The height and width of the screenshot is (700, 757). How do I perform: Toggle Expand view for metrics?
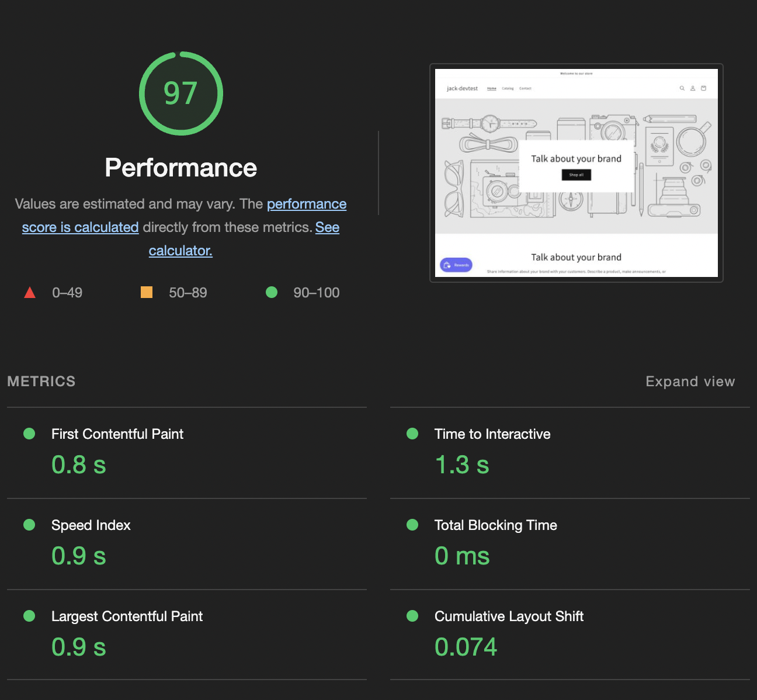[x=690, y=382]
